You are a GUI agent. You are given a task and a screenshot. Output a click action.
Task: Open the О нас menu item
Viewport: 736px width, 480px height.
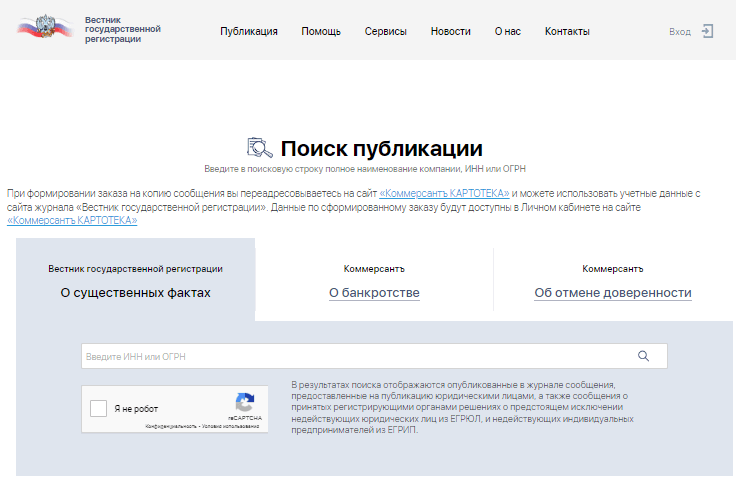(507, 31)
